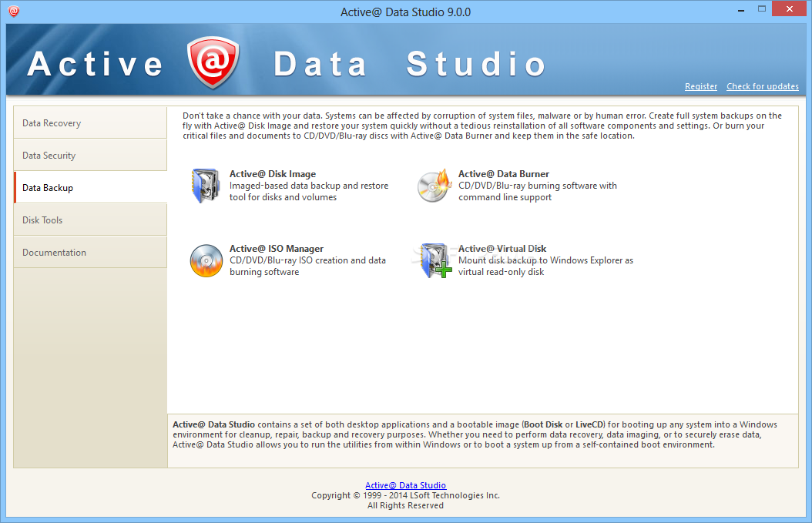Click the All Rights Reserved text
The height and width of the screenshot is (523, 812).
(x=405, y=505)
